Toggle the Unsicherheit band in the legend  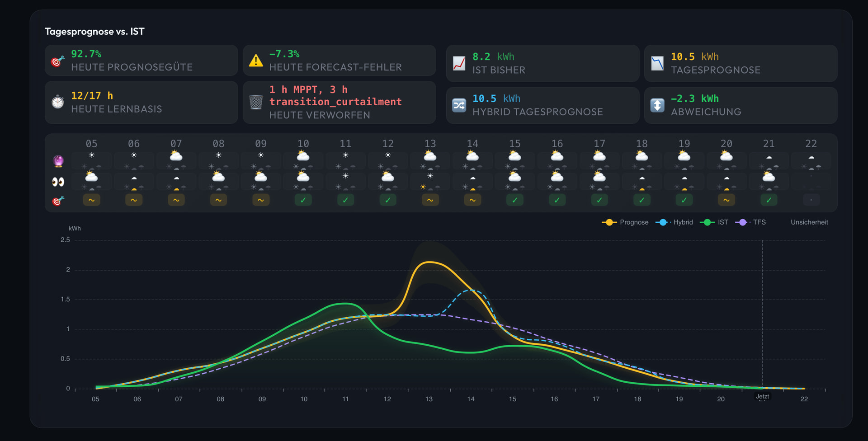point(809,222)
